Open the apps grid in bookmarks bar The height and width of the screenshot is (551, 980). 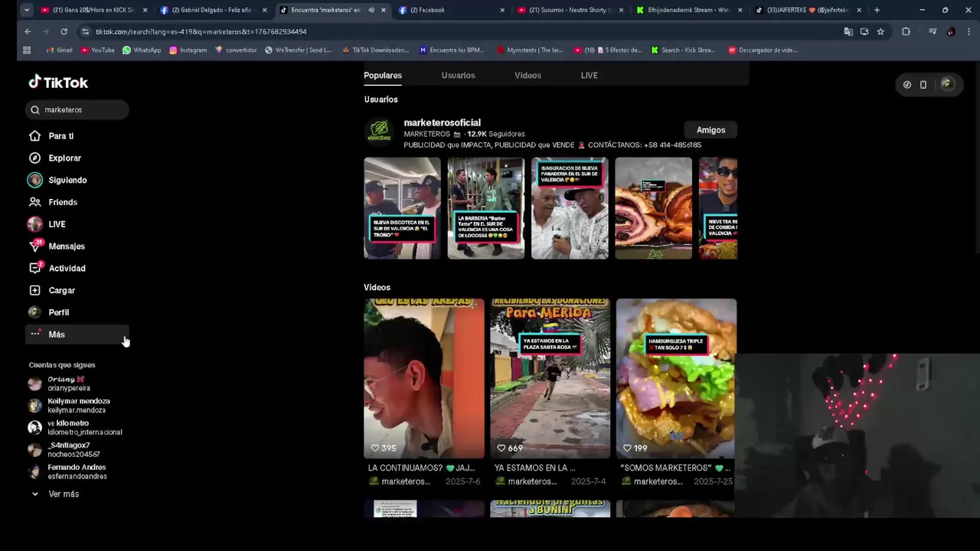coord(27,51)
